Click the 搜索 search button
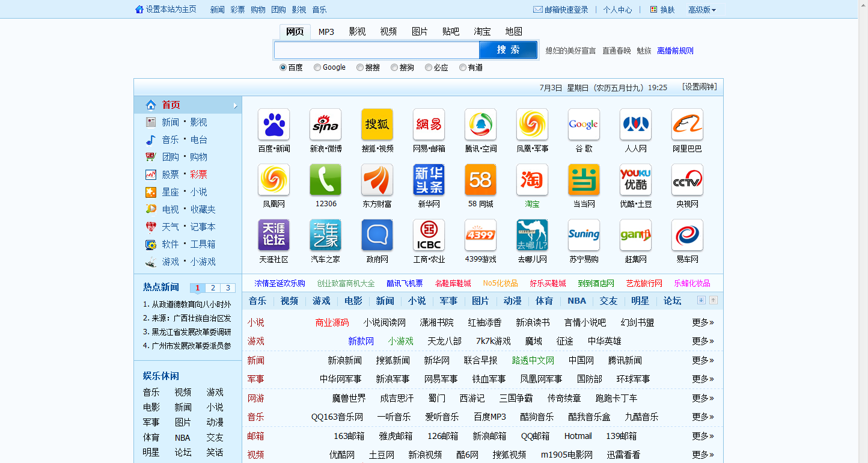Viewport: 868px width, 463px height. (508, 50)
